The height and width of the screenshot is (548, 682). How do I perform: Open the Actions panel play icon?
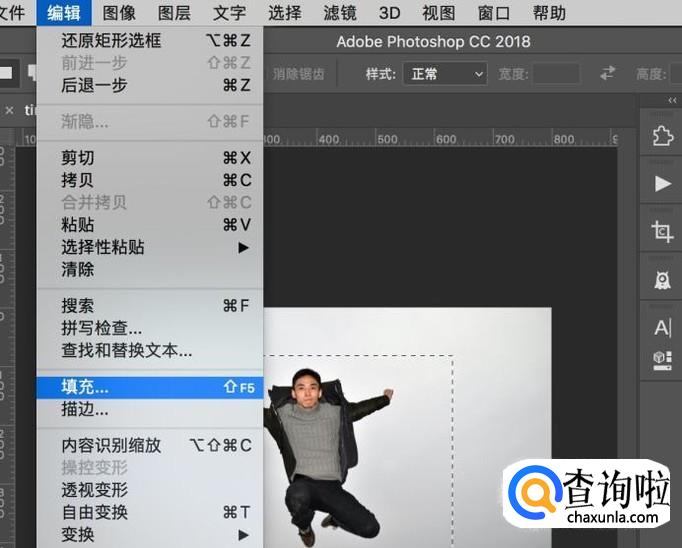pos(662,183)
